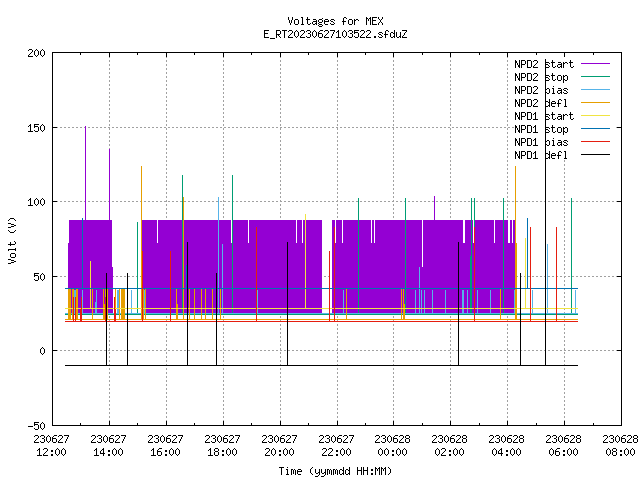
Task: Click the y-axis tick value 200
Action: tap(36, 53)
